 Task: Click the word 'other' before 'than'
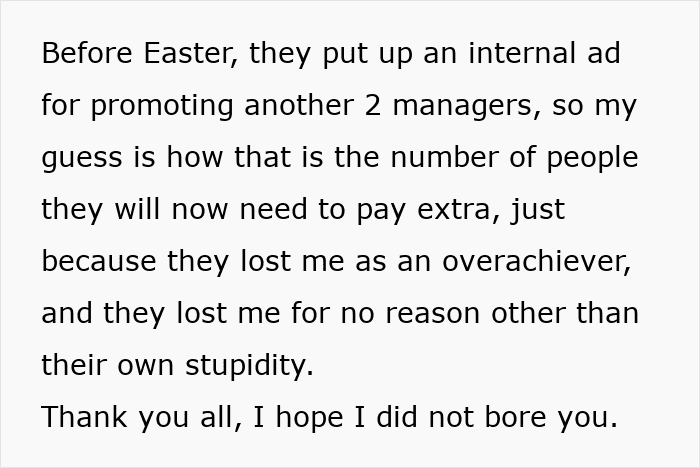(x=528, y=313)
